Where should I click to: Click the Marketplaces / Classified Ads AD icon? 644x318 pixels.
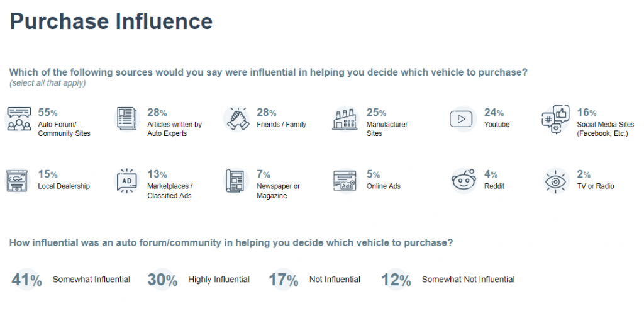point(127,180)
